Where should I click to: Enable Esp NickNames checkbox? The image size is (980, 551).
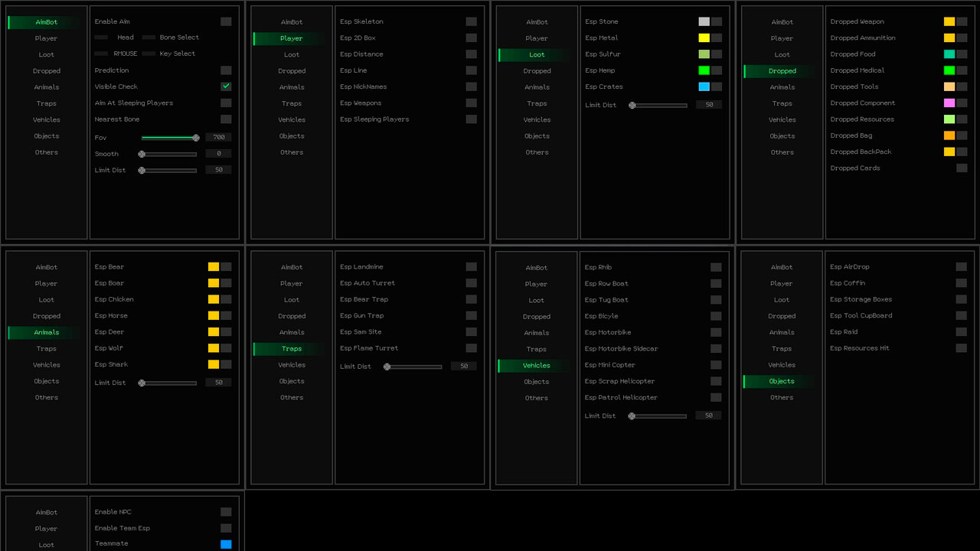click(471, 86)
